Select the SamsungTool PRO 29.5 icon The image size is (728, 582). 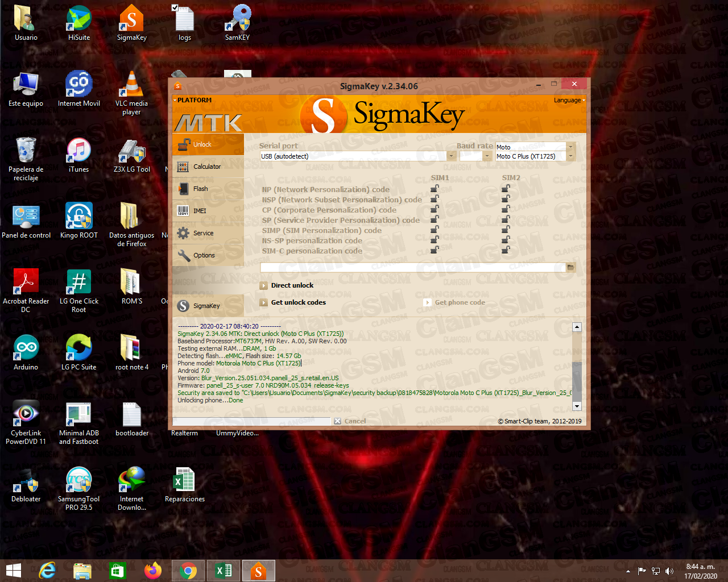(x=79, y=489)
